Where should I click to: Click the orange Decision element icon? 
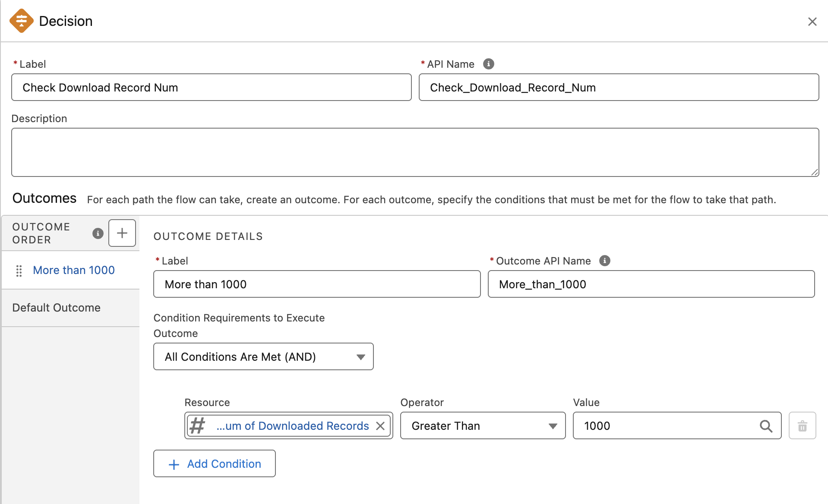(x=21, y=21)
